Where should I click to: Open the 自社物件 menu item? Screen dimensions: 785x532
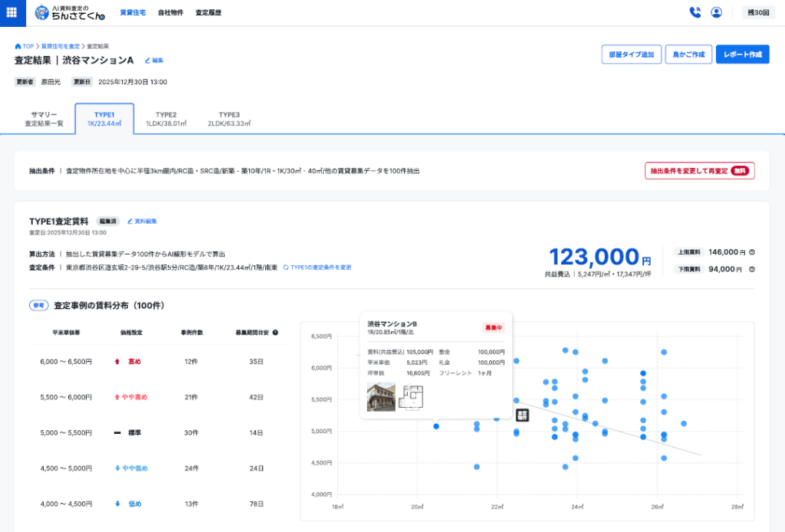(x=170, y=13)
